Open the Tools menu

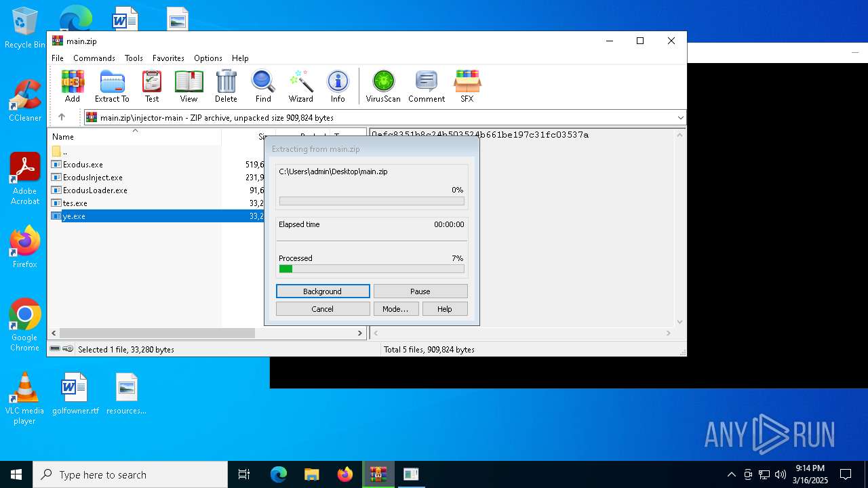(x=134, y=58)
